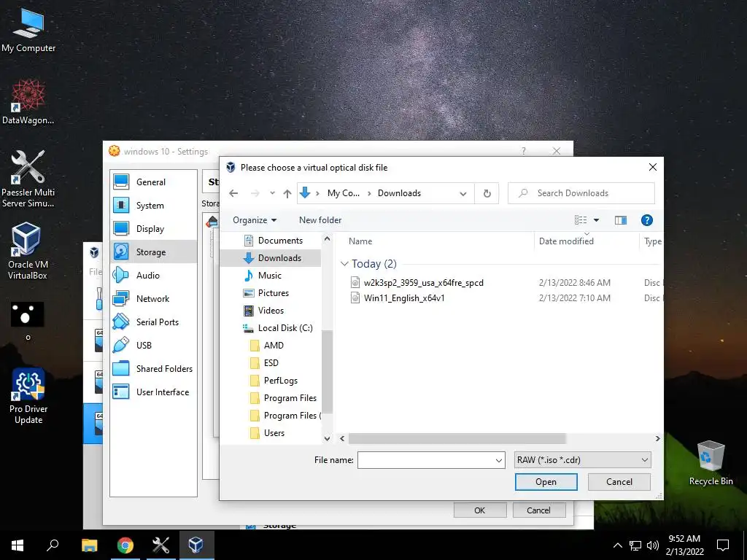Select Serial Ports in Settings sidebar
Screen dimensions: 747x560
point(153,322)
